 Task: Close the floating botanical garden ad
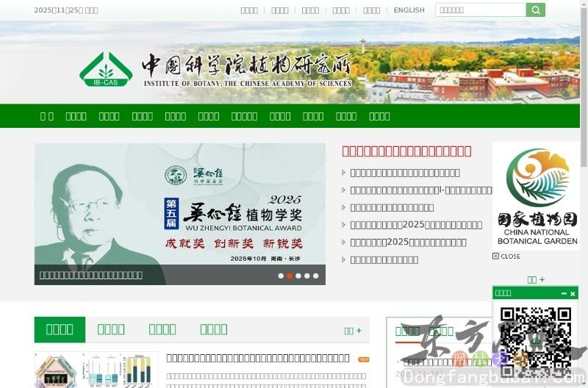tap(506, 256)
